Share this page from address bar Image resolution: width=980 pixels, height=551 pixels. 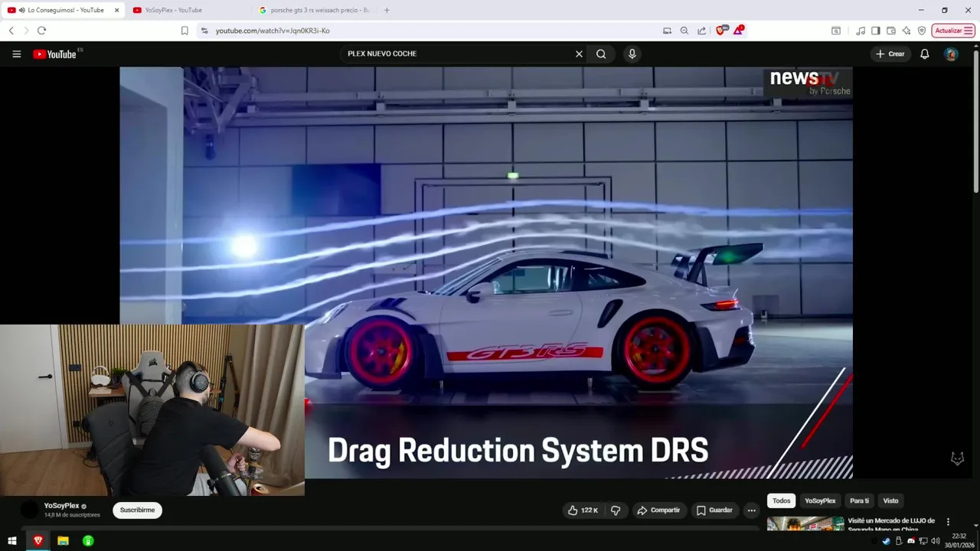pos(701,31)
